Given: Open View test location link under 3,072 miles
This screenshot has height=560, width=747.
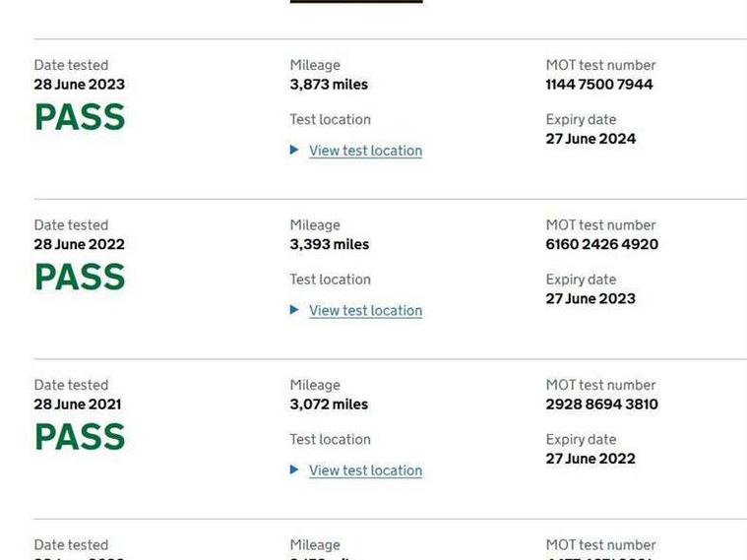Looking at the screenshot, I should (x=365, y=470).
